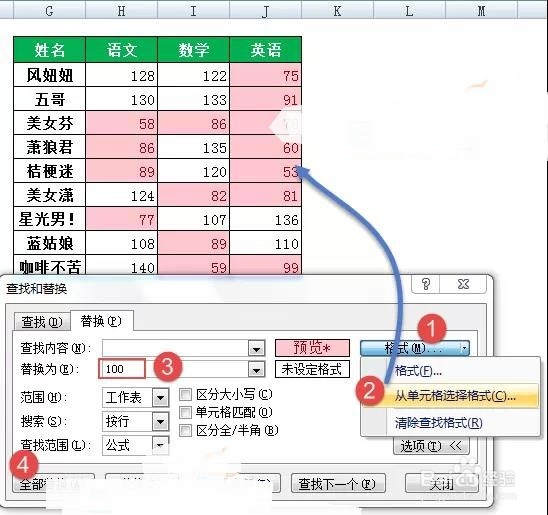The width and height of the screenshot is (548, 515).
Task: Click the pink cell with value 82
Action: 194,195
